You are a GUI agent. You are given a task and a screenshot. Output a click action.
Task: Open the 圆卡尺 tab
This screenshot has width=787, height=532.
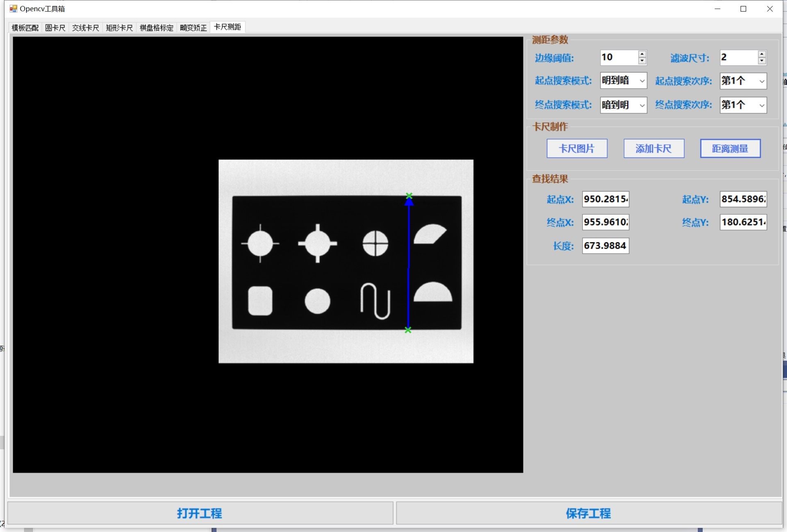55,28
